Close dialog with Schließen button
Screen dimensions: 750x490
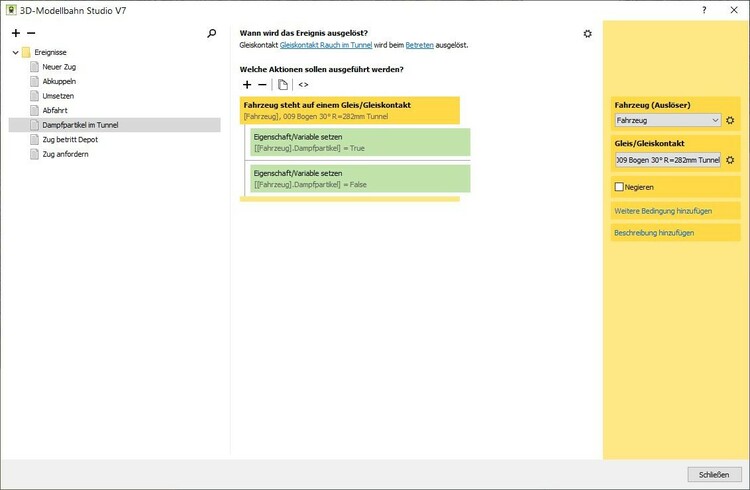[714, 475]
